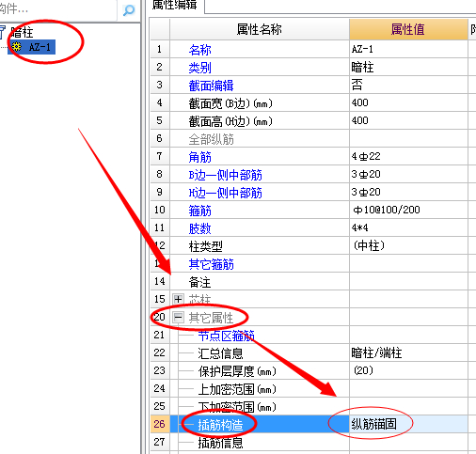The image size is (476, 454).
Task: Select the AZ-1 gear icon in tree
Action: 16,47
